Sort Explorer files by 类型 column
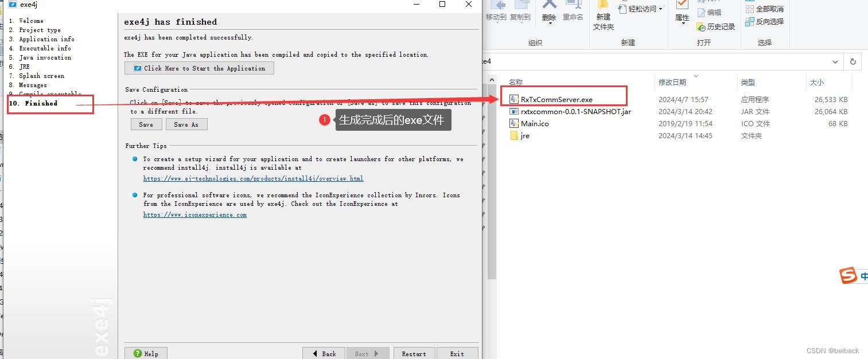Image resolution: width=868 pixels, height=359 pixels. point(748,83)
